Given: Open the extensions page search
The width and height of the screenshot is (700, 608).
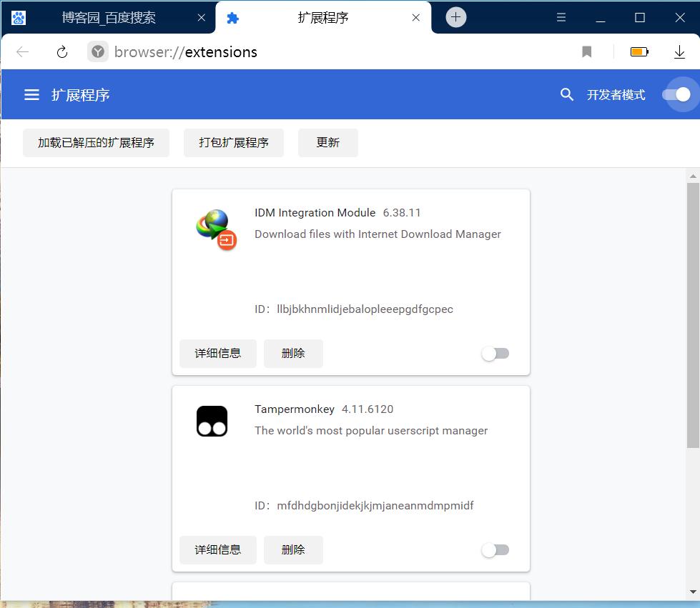Looking at the screenshot, I should pyautogui.click(x=566, y=94).
